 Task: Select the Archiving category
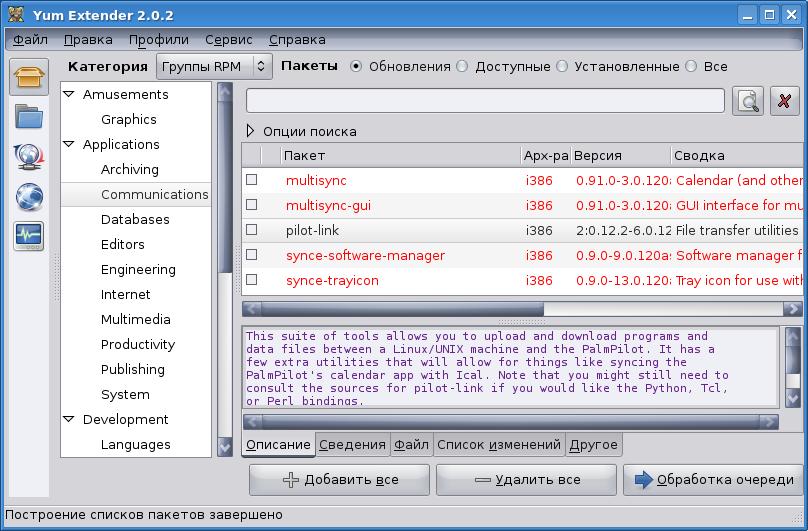coord(130,169)
